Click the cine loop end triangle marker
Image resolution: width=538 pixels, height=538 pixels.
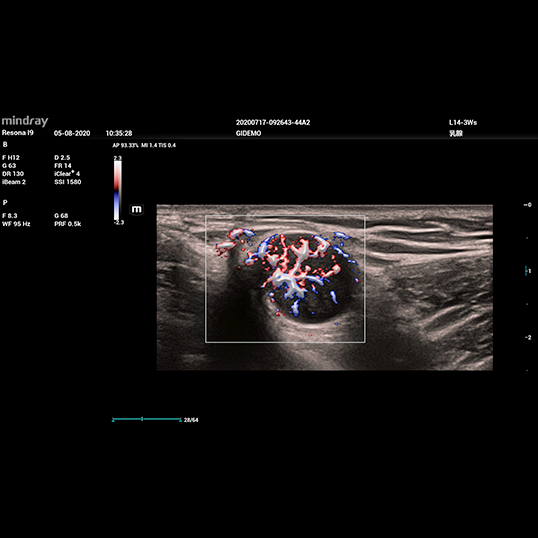click(x=180, y=420)
